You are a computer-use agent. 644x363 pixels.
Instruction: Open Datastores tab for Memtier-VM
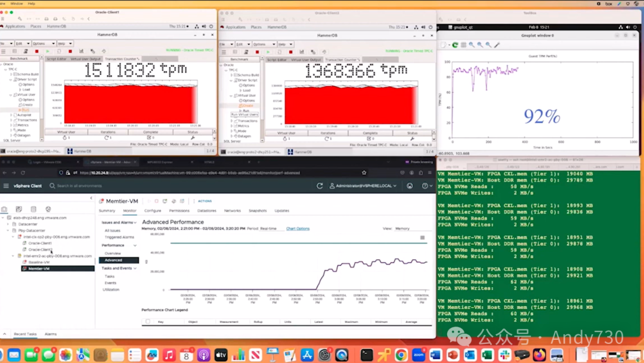click(206, 211)
